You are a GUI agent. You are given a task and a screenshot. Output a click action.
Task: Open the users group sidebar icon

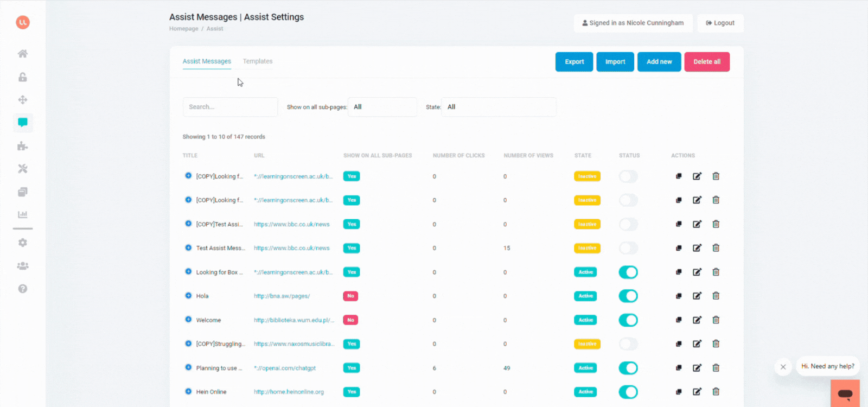coord(23,266)
